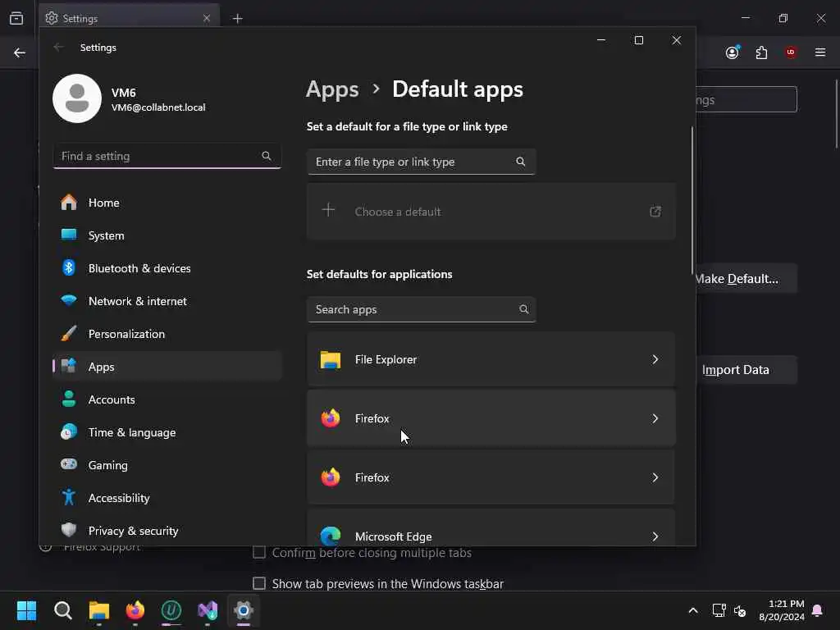This screenshot has height=630, width=840.
Task: Click the Microsoft Edge app icon
Action: click(331, 536)
